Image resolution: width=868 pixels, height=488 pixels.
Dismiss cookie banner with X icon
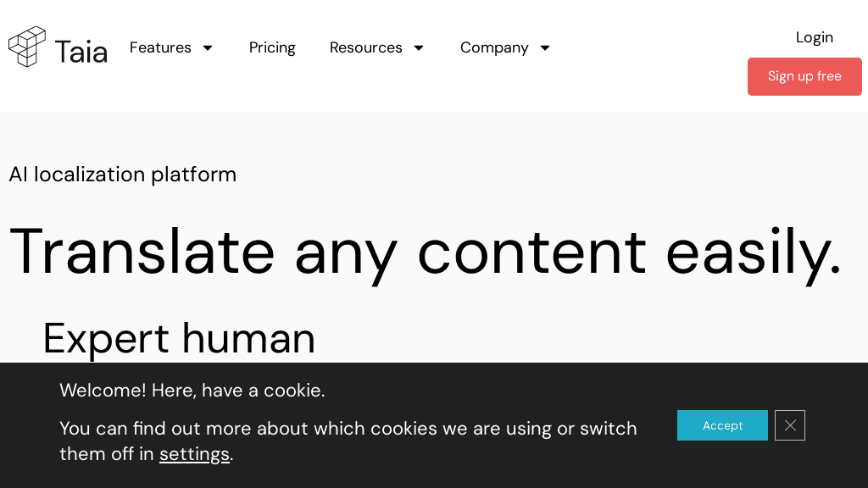pyautogui.click(x=790, y=425)
